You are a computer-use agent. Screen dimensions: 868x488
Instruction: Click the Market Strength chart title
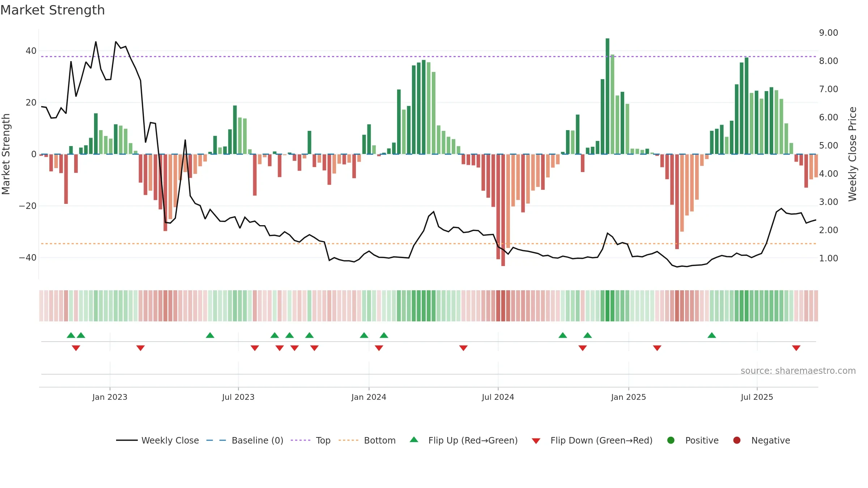pyautogui.click(x=52, y=10)
